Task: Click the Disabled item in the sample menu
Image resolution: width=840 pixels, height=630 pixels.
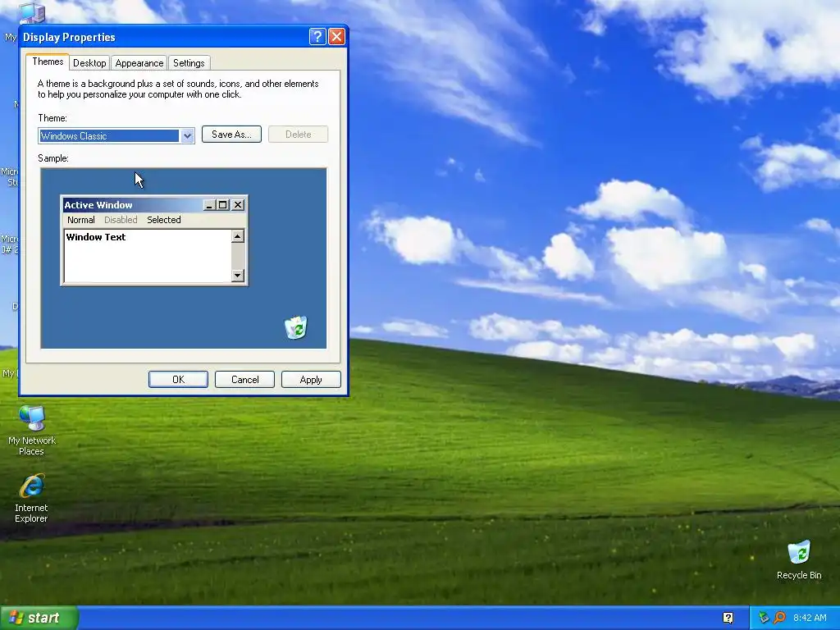Action: click(x=121, y=220)
